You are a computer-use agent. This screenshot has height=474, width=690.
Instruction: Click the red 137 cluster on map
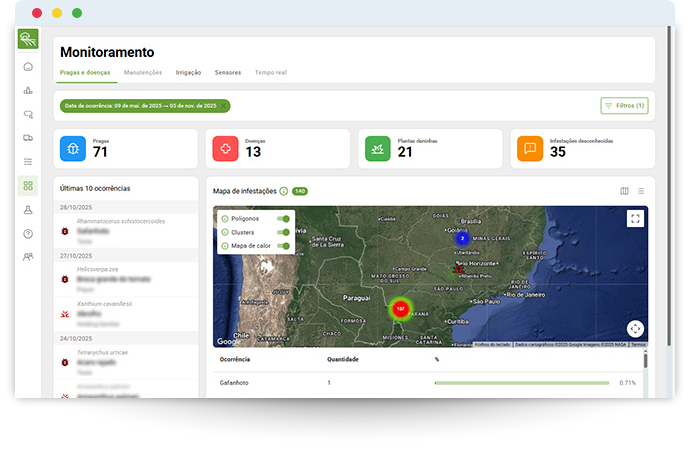coord(400,309)
